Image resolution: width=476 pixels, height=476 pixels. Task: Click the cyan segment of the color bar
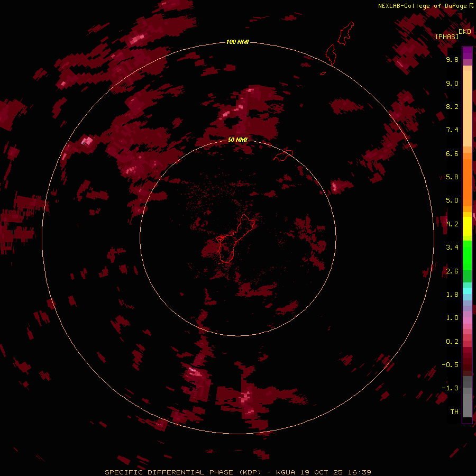click(467, 291)
